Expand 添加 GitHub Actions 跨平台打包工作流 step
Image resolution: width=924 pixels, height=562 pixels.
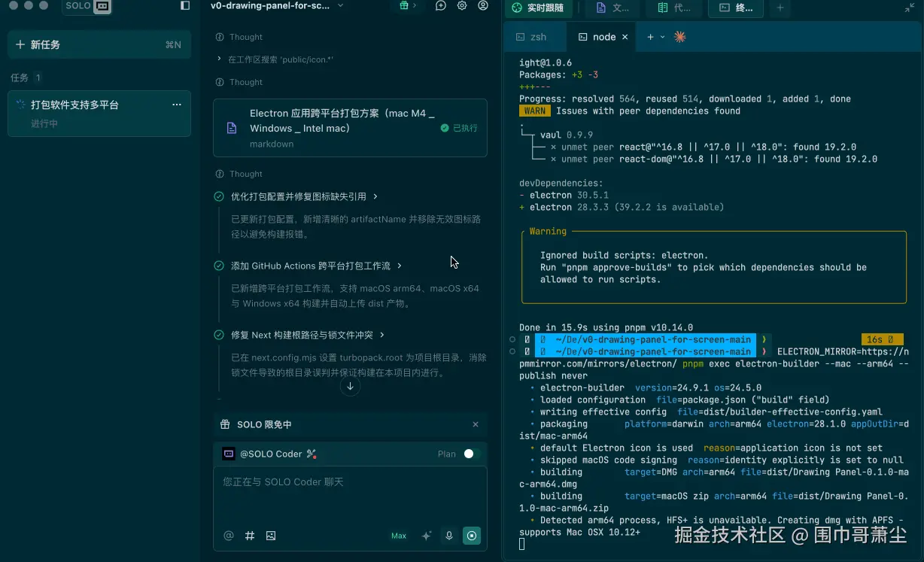[x=317, y=266]
